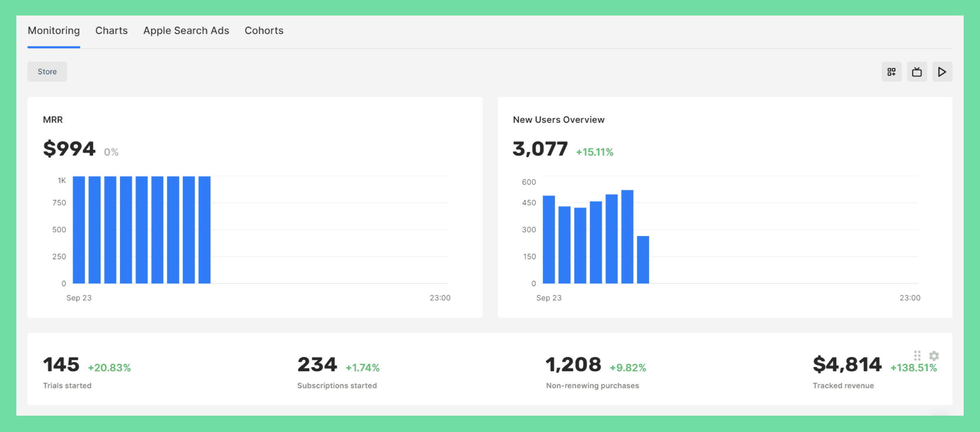Start the dashboard play/slideshow icon

click(942, 71)
